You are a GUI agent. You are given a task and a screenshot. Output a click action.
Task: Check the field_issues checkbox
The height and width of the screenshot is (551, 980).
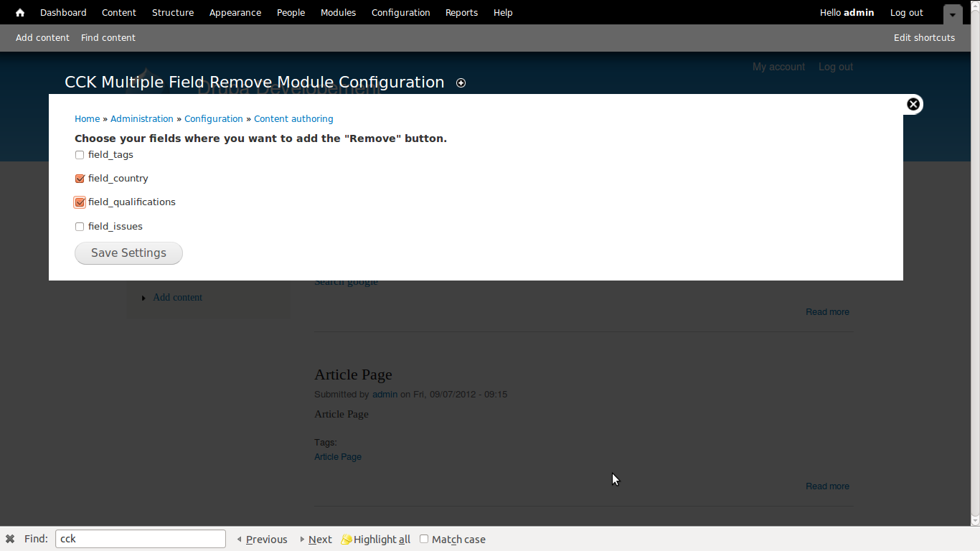point(79,226)
